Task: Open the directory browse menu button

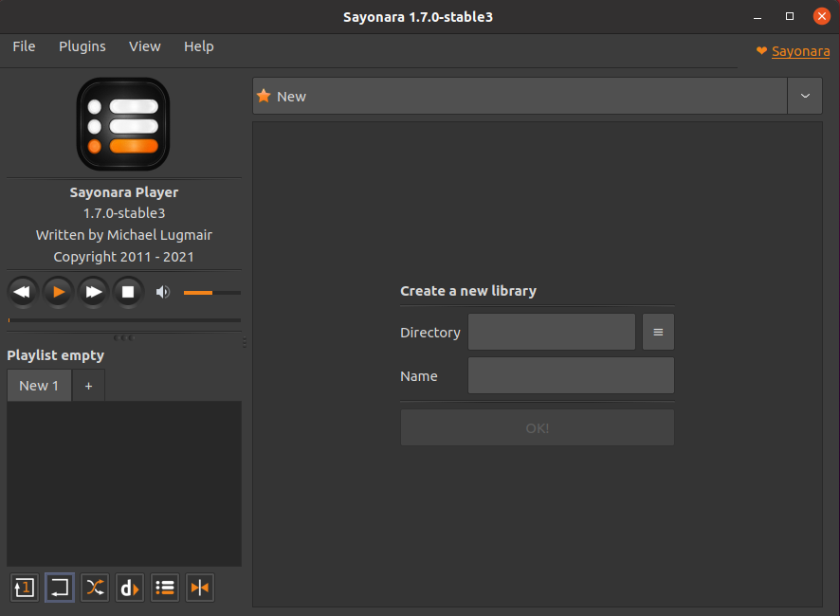Action: tap(658, 332)
